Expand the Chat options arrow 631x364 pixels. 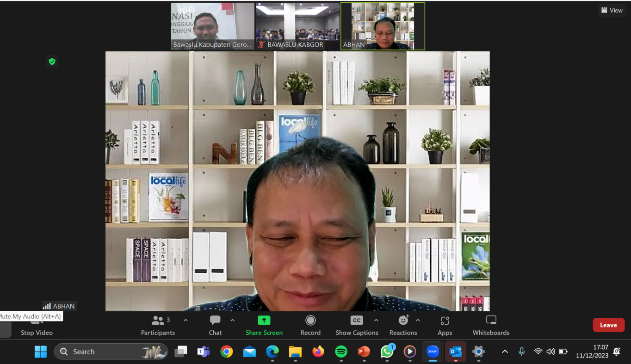click(x=232, y=320)
